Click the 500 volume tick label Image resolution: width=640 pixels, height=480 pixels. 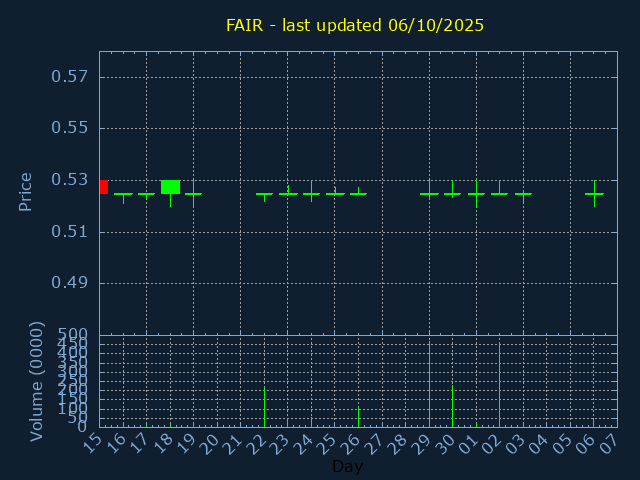click(73, 334)
